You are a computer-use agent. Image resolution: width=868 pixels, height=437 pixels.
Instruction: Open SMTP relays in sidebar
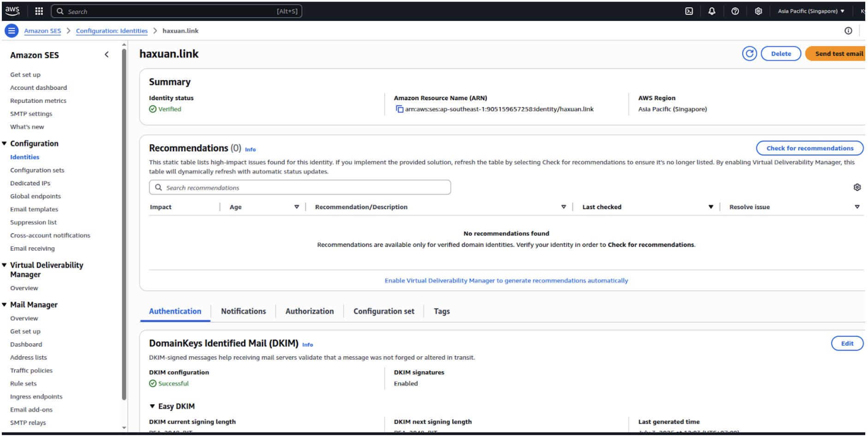tap(28, 423)
